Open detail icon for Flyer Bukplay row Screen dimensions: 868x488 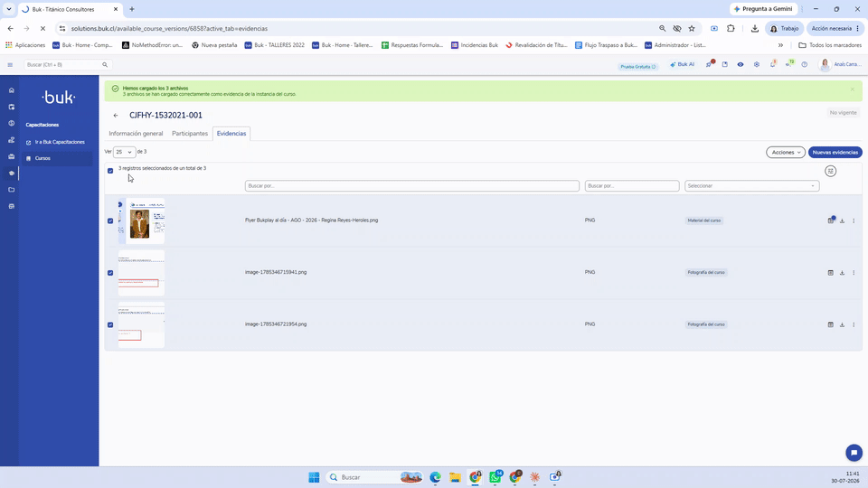point(830,221)
